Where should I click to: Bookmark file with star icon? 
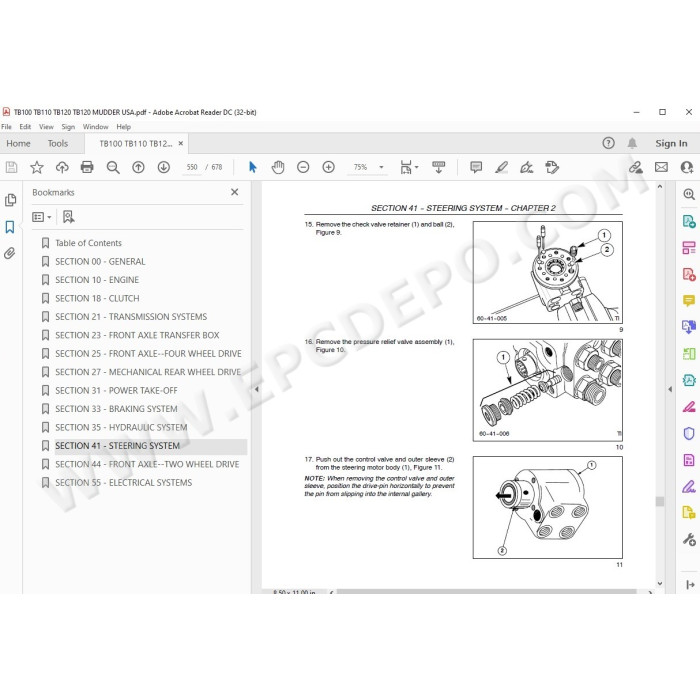click(x=37, y=167)
